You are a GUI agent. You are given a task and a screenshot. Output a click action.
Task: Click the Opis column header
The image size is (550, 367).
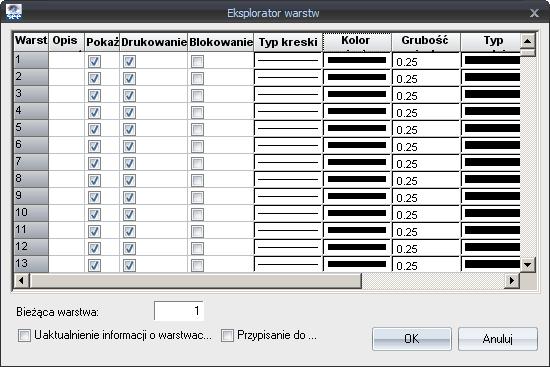point(67,42)
